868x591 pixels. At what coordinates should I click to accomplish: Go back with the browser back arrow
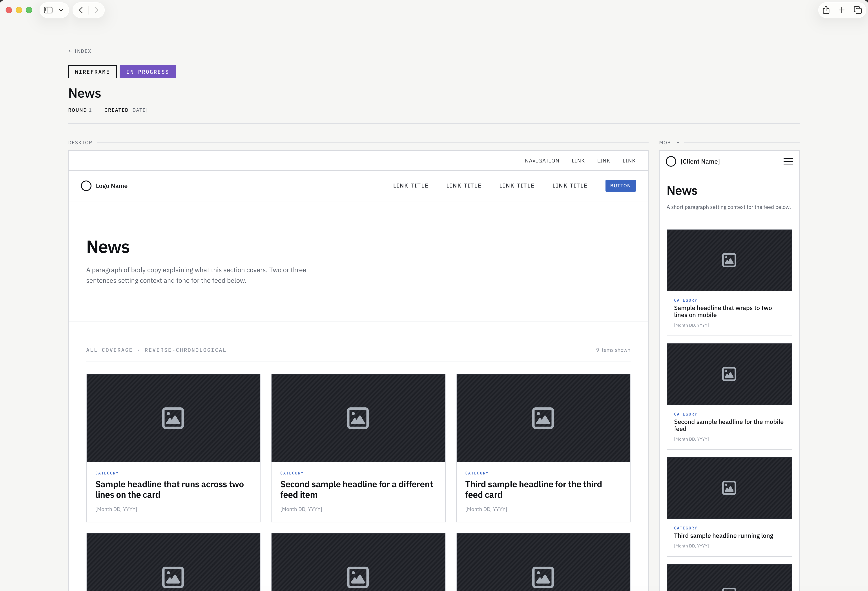[x=81, y=10]
